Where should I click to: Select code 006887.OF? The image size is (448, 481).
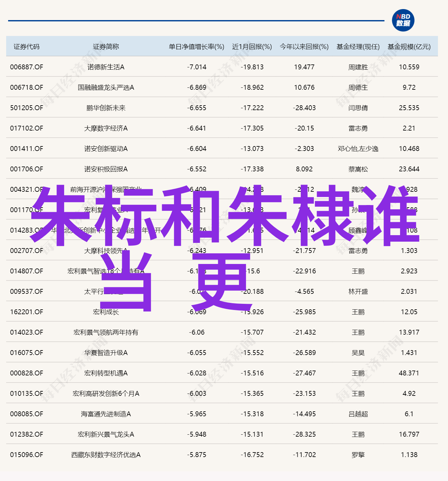click(27, 67)
